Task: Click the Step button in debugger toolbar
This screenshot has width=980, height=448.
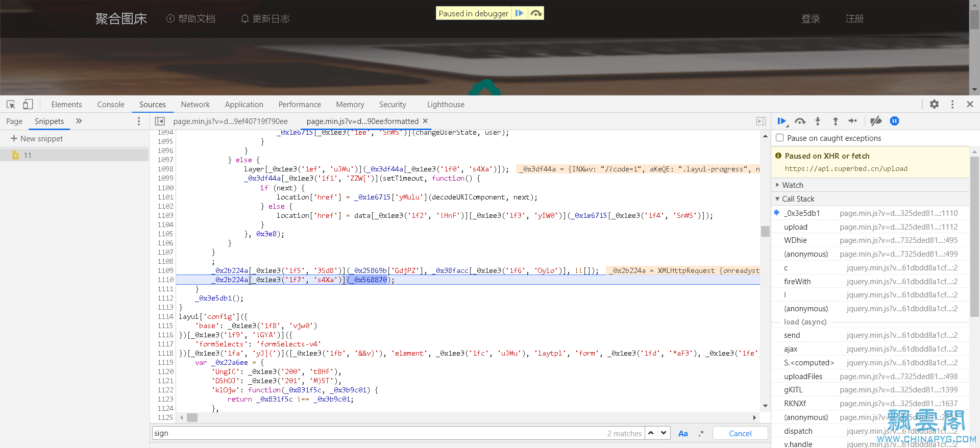Action: (x=852, y=121)
